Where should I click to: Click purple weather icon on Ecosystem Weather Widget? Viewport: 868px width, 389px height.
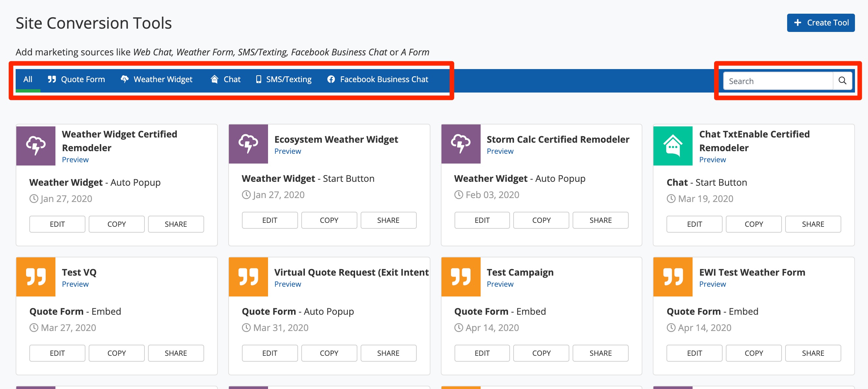click(248, 144)
